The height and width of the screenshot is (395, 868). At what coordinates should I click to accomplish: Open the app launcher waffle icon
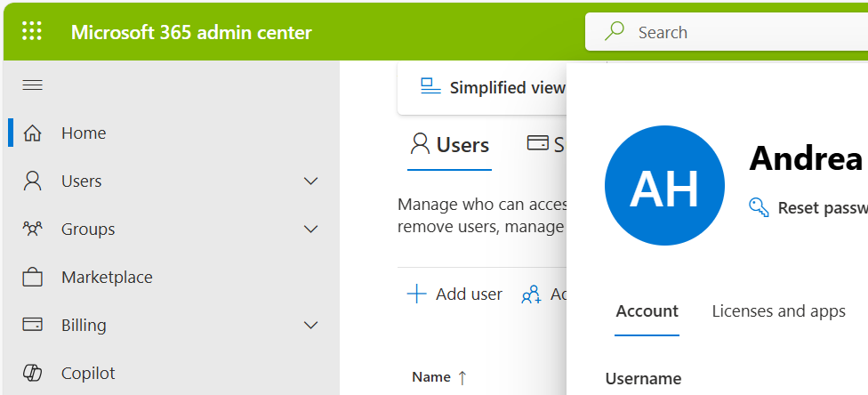(x=31, y=31)
